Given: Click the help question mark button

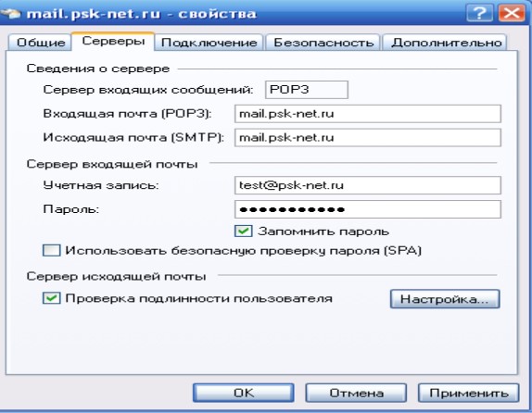Looking at the screenshot, I should click(480, 13).
